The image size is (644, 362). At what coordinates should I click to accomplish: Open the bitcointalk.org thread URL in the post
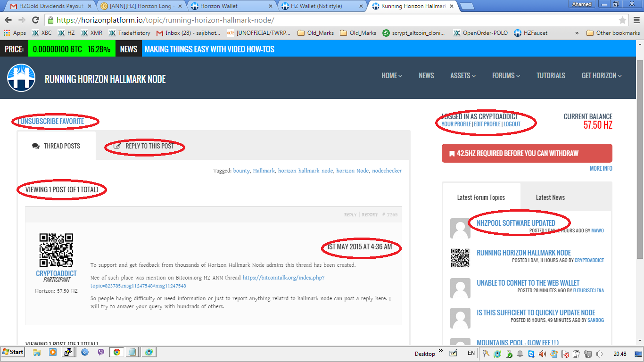pos(207,282)
